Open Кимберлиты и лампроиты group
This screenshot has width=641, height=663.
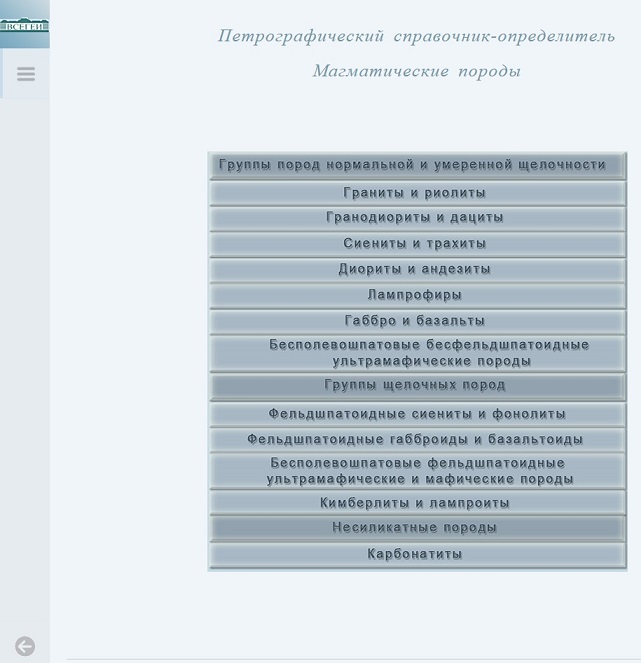click(417, 503)
